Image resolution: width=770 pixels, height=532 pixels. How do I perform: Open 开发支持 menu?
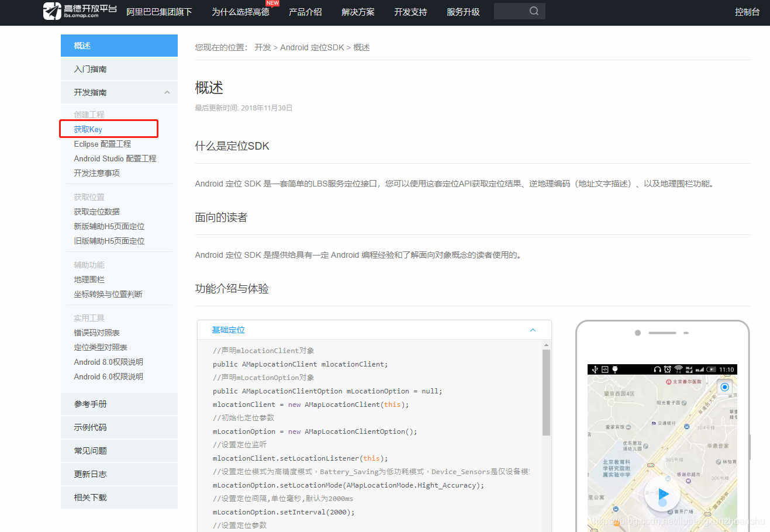coord(410,12)
